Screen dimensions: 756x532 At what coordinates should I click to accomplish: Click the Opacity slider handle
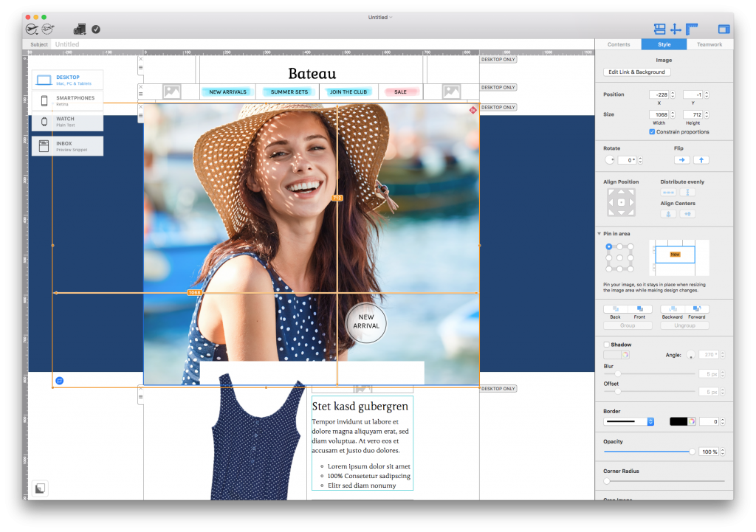pyautogui.click(x=692, y=452)
